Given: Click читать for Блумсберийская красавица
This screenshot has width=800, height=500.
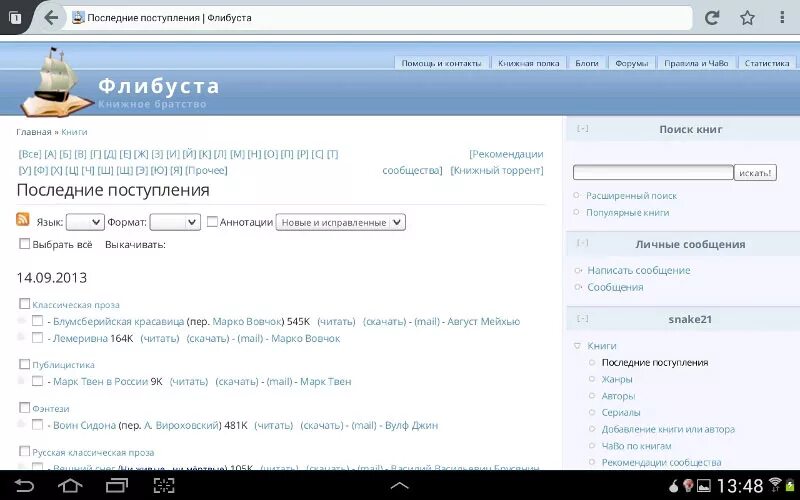Looking at the screenshot, I should (336, 321).
